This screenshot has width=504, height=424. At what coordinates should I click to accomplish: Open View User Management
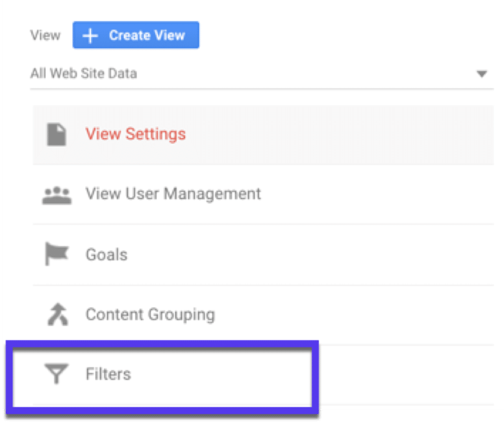click(173, 194)
